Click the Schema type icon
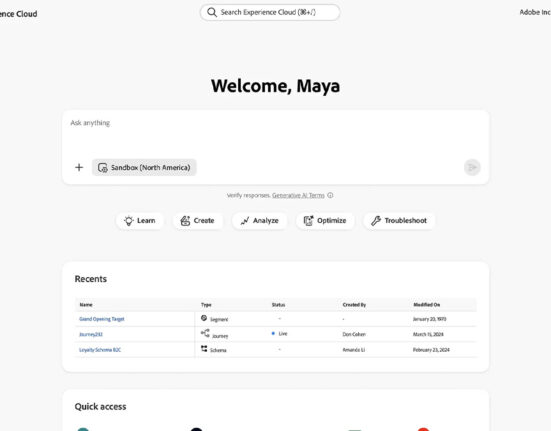Viewport: 551px width, 431px height. pyautogui.click(x=204, y=348)
